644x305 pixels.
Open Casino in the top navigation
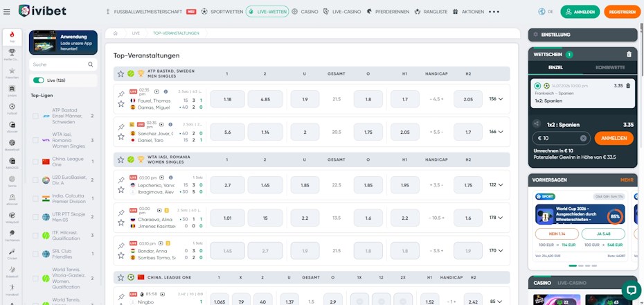click(x=305, y=12)
